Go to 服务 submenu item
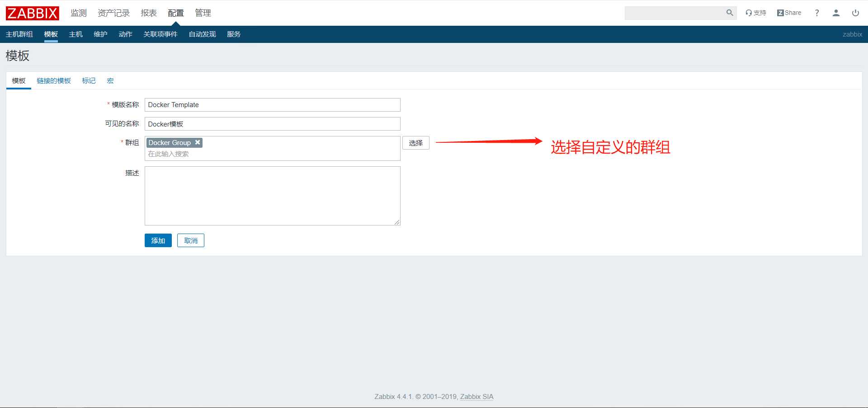The image size is (868, 408). pos(234,34)
